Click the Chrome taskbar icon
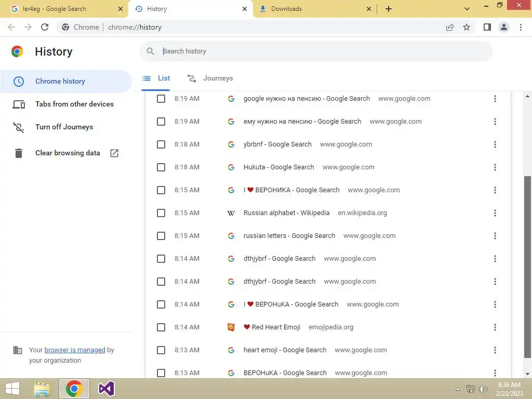 (x=74, y=389)
